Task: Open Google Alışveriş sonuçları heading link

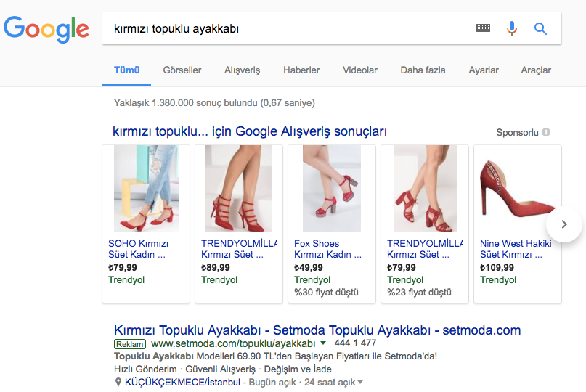Action: click(250, 131)
